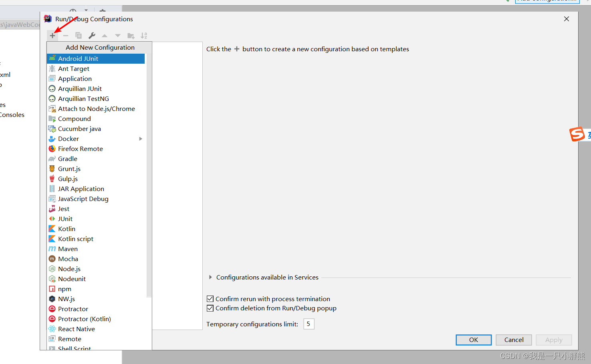The image size is (591, 364).
Task: Click the Gulp.js cup icon
Action: [x=52, y=179]
